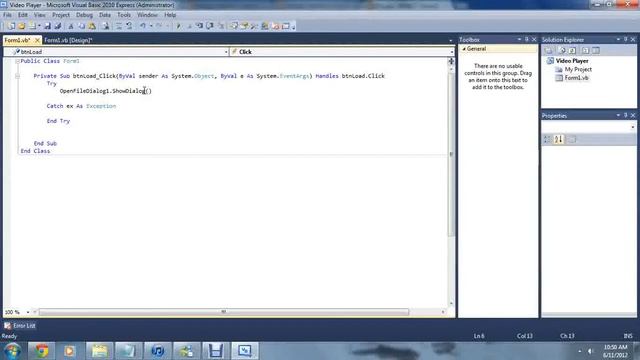Click Categorized button in Properties panel
Viewport: 640px width, 360px height.
547,140
